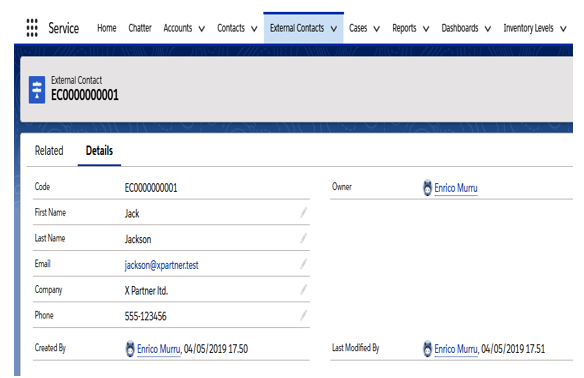The image size is (584, 378).
Task: Open the Chatter tab
Action: pyautogui.click(x=140, y=28)
